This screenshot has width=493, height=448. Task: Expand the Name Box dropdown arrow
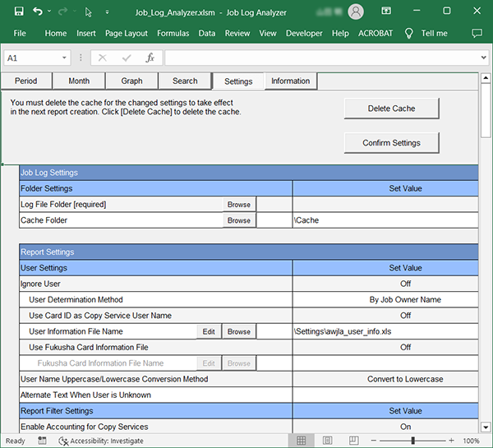64,58
